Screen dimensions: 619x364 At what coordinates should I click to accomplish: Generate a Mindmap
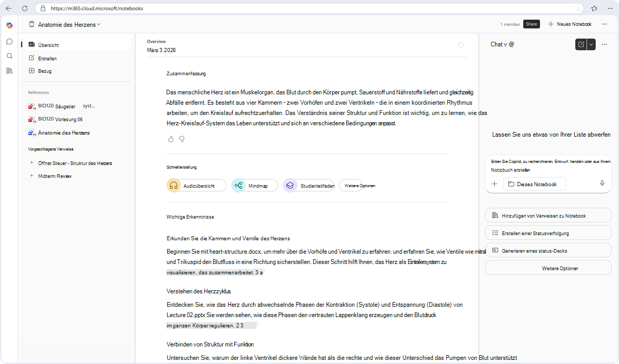[255, 186]
